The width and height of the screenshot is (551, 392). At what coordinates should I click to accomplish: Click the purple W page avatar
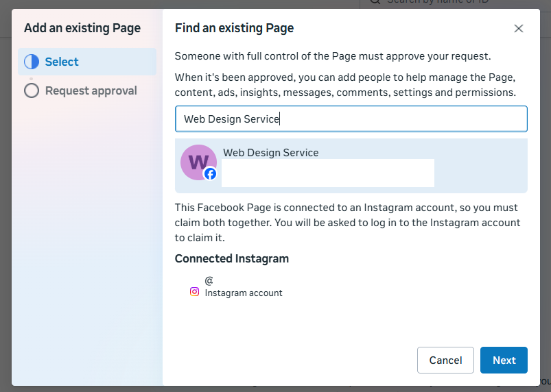[x=198, y=162]
